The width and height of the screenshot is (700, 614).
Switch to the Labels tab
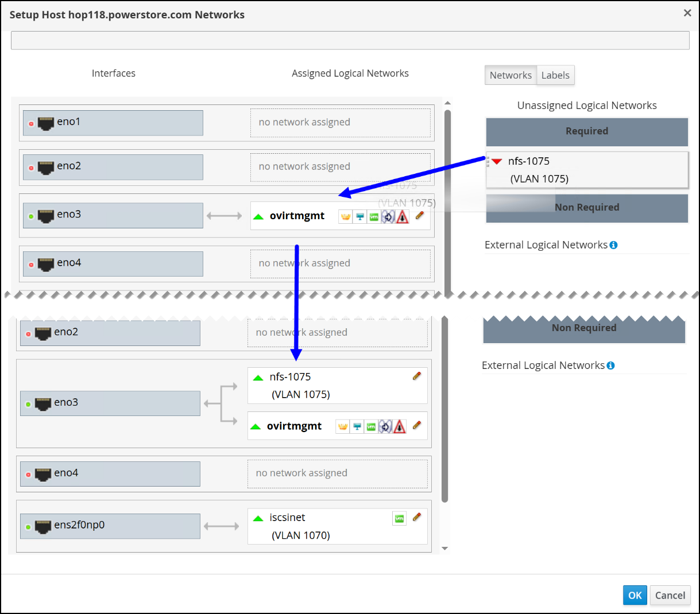pyautogui.click(x=555, y=75)
